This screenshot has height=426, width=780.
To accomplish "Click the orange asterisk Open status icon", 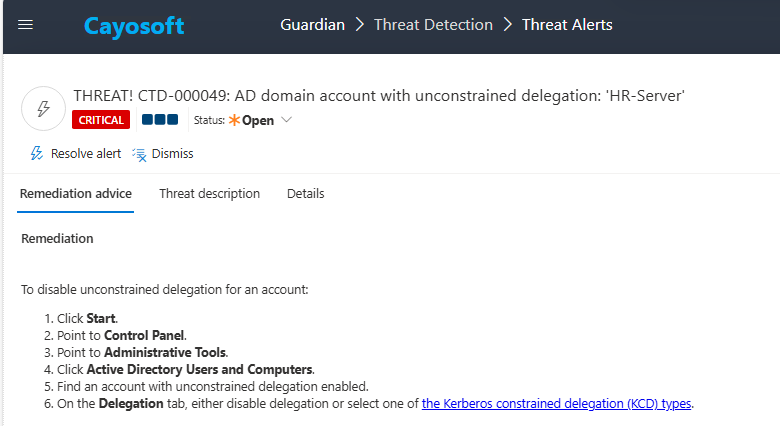I will click(235, 120).
